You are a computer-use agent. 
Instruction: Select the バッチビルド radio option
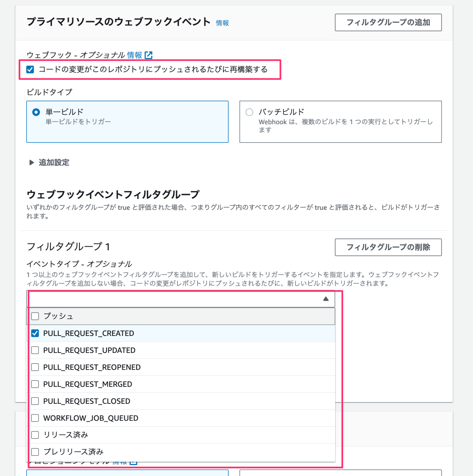[x=249, y=112]
